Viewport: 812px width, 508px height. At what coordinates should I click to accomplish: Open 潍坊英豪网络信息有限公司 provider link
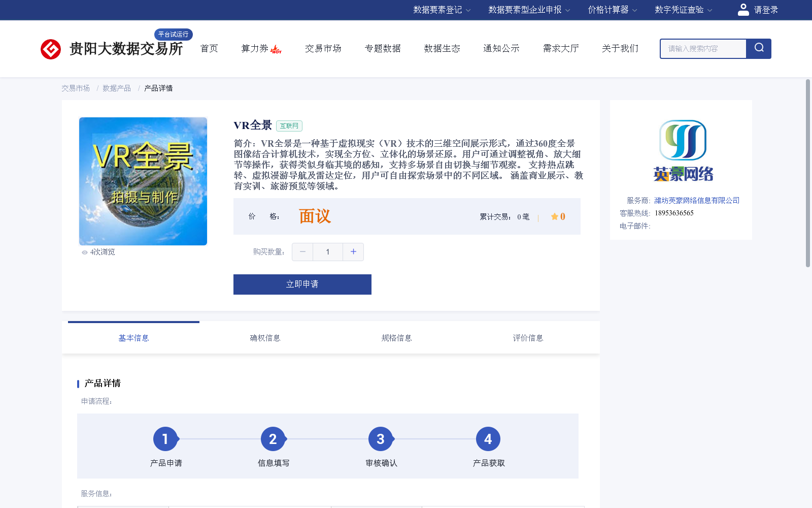697,201
